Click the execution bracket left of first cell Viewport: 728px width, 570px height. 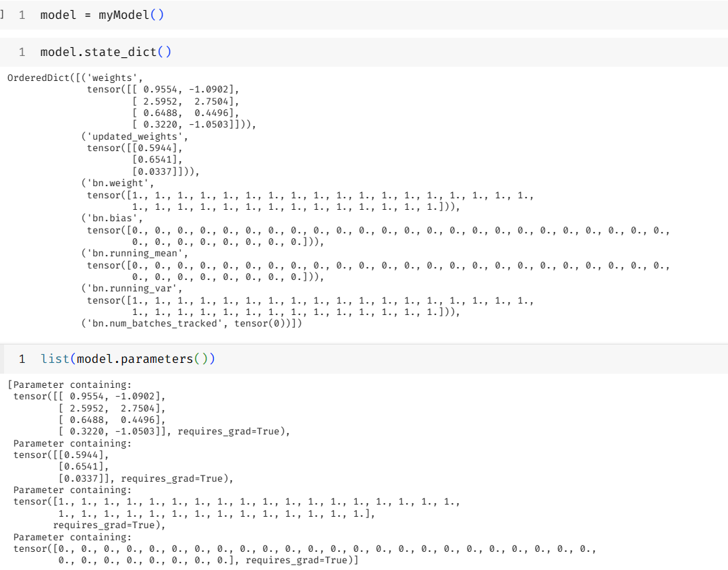(3, 15)
